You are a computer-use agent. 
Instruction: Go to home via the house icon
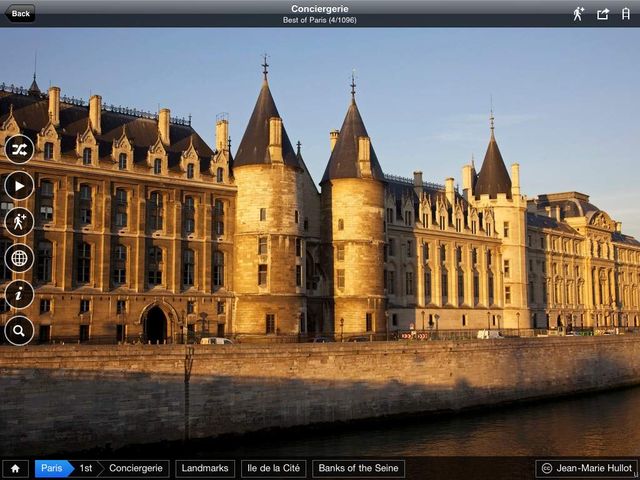pos(15,468)
